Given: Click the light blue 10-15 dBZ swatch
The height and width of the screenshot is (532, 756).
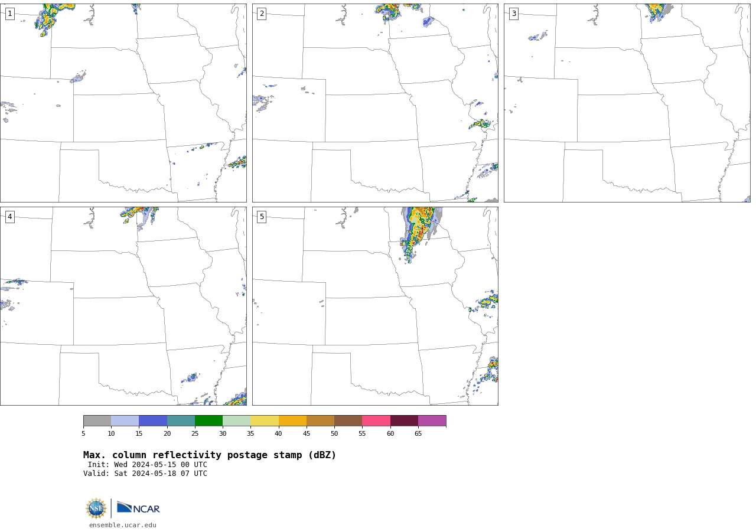Looking at the screenshot, I should tap(125, 420).
